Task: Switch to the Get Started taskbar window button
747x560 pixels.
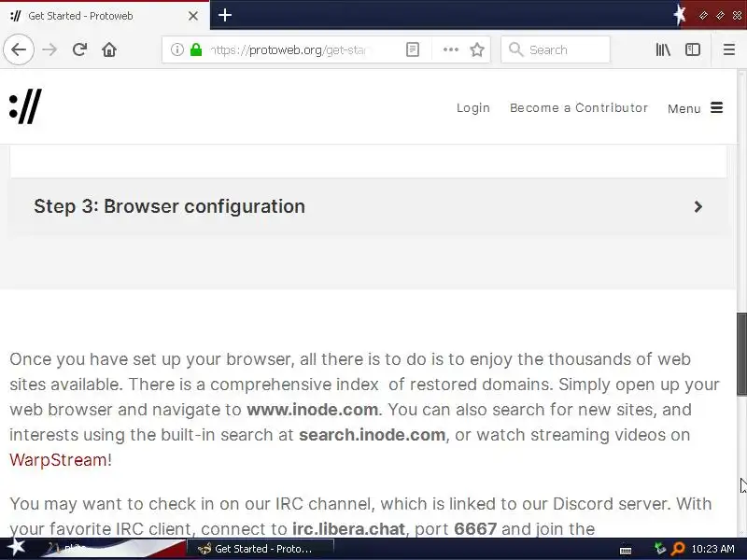Action: point(261,549)
